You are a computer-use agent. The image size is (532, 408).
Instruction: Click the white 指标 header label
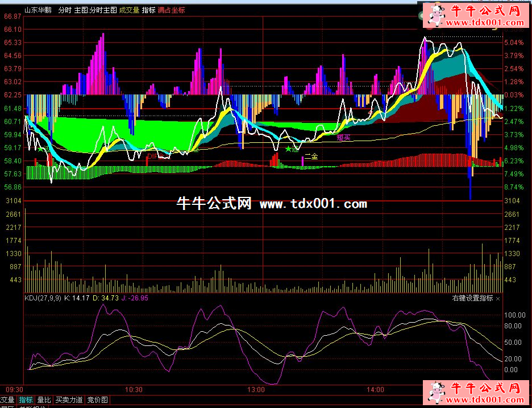point(148,10)
